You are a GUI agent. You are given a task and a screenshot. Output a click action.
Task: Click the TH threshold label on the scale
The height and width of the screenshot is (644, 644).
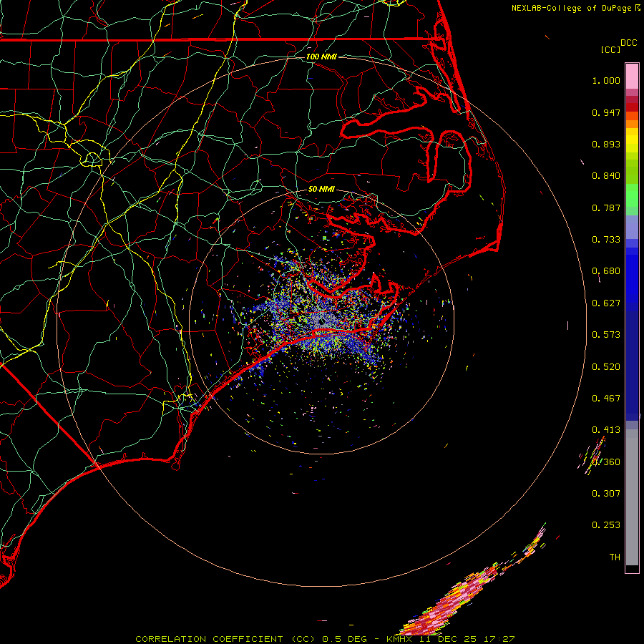point(615,557)
